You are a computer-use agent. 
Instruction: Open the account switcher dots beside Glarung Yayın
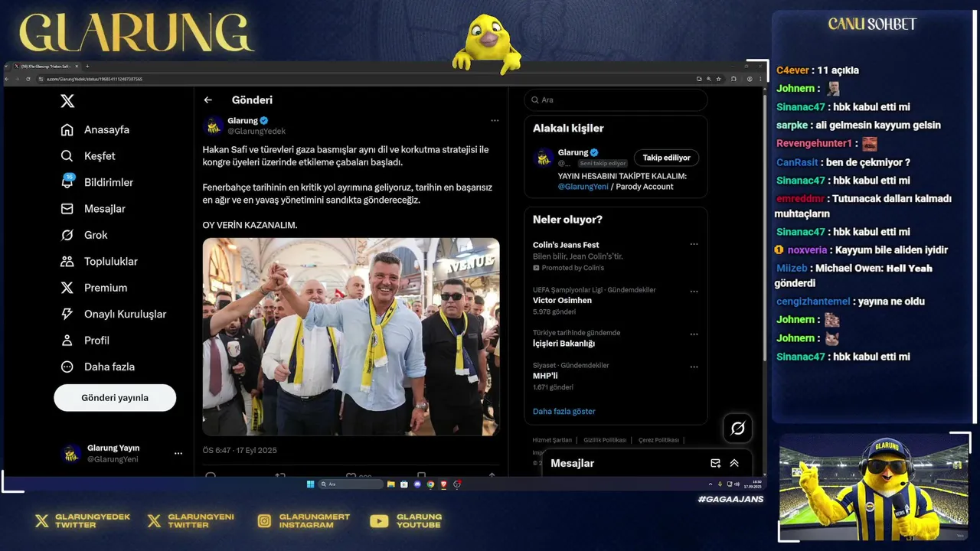(178, 454)
